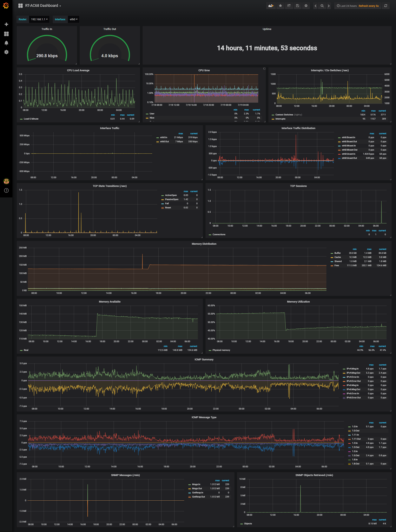Open the Router 192.168.1.1 dropdown
Screen dimensions: 396x532
pos(39,19)
